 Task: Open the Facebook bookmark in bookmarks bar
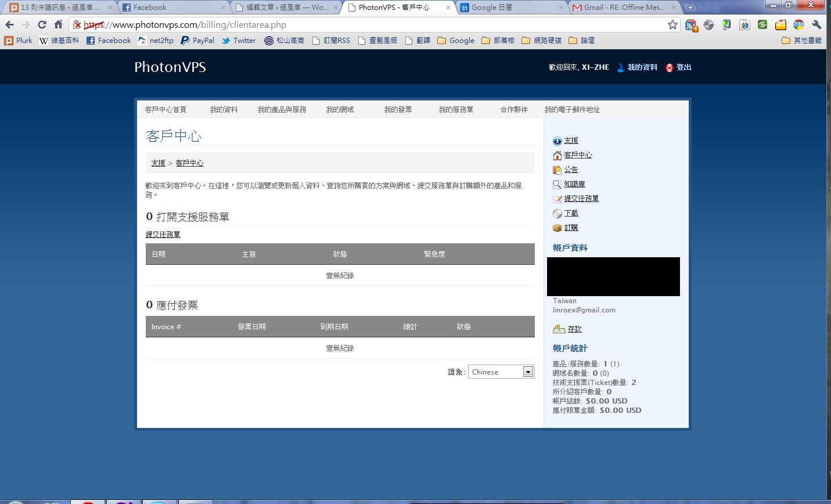pos(109,41)
